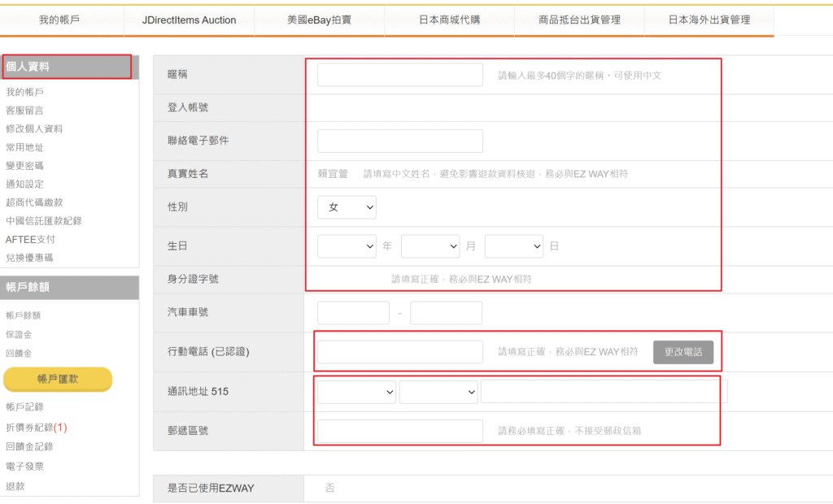Open the first 通訊地址 city dropdown
Viewport: 833px width, 504px height.
click(356, 392)
